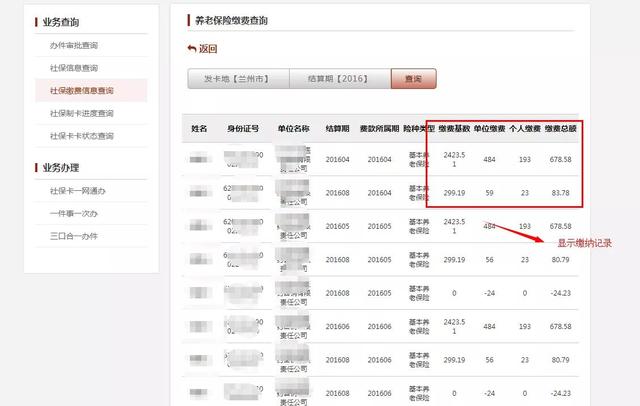
Task: Click the 返回 link text
Action: [x=208, y=48]
